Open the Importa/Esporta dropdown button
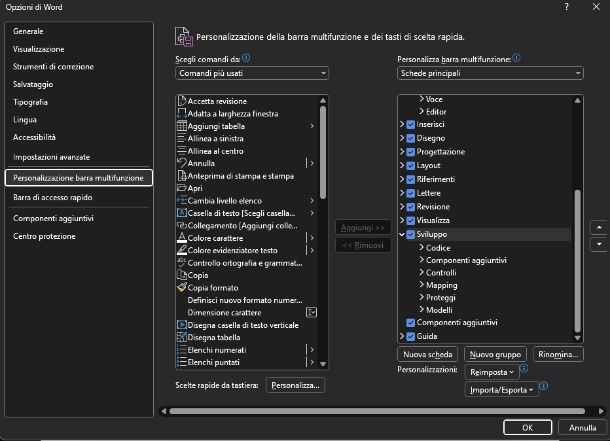The image size is (610, 441). (x=501, y=390)
